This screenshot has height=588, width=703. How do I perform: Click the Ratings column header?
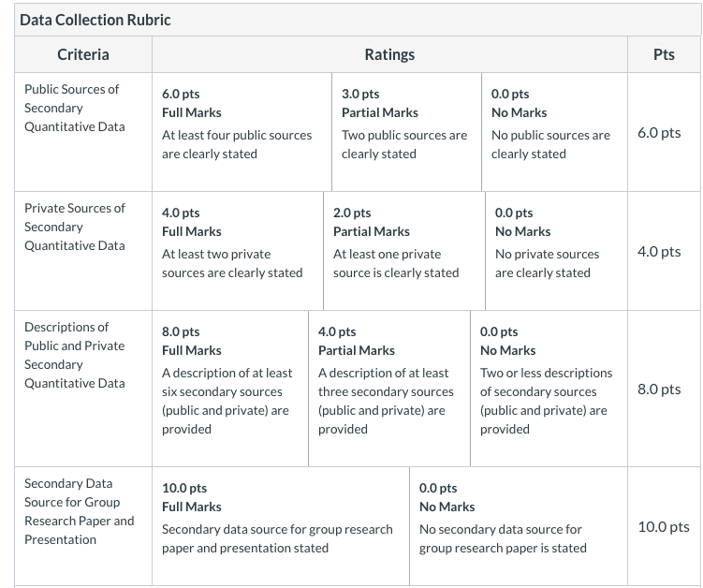click(389, 54)
